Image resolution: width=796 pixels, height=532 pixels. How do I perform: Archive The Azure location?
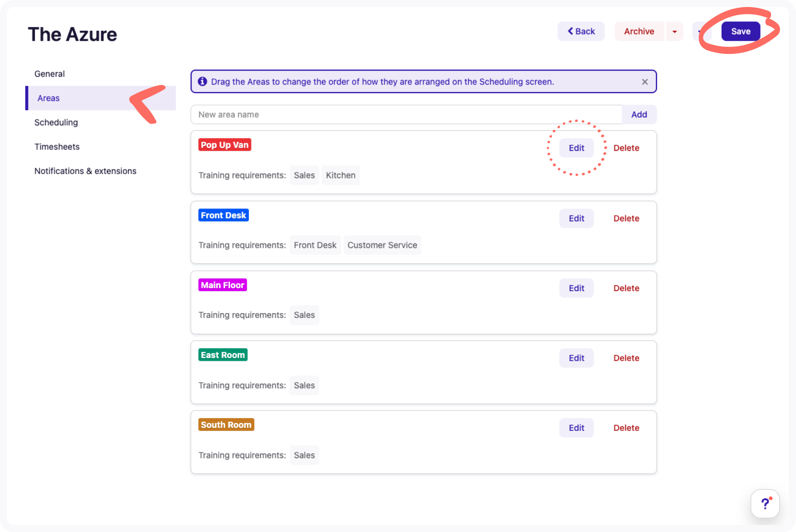pyautogui.click(x=639, y=32)
